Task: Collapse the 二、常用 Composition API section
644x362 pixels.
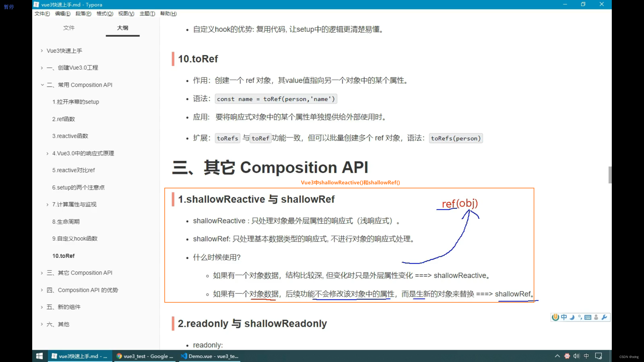Action: click(42, 85)
